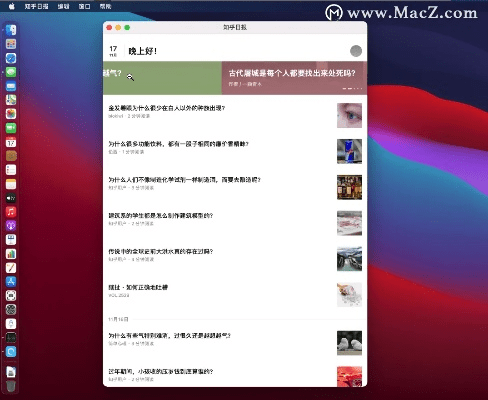The height and width of the screenshot is (400, 488).
Task: Click the VOL. label under 瞎扯
Action: tap(119, 295)
